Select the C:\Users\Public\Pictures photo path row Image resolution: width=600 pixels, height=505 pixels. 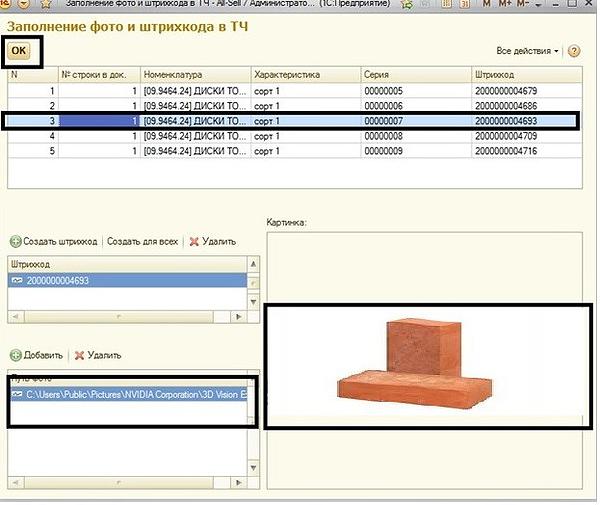[x=130, y=395]
